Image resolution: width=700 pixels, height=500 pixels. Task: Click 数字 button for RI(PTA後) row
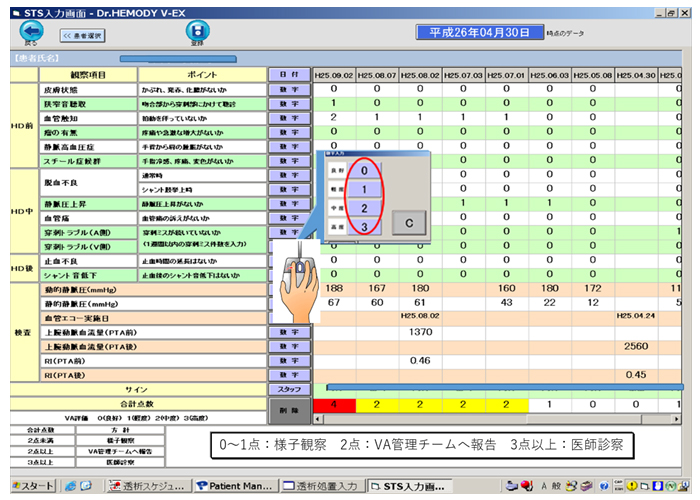[x=289, y=374]
